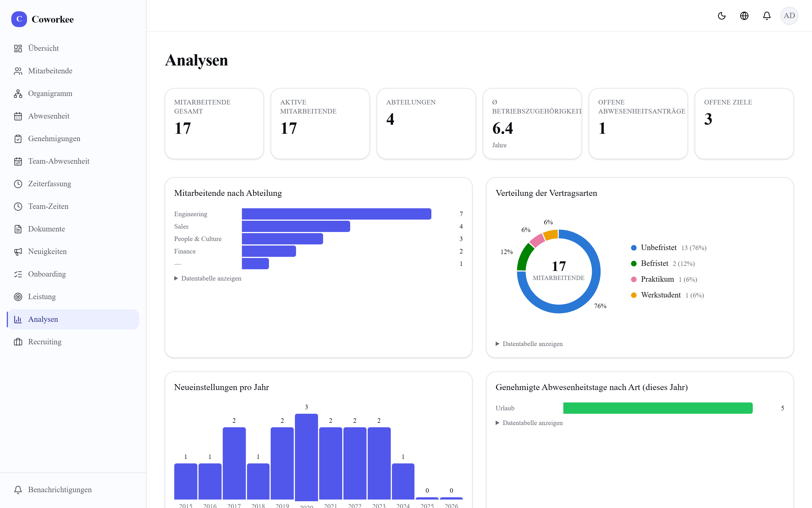Open Organigramm in sidebar
Viewport: 812px width, 508px height.
point(73,93)
